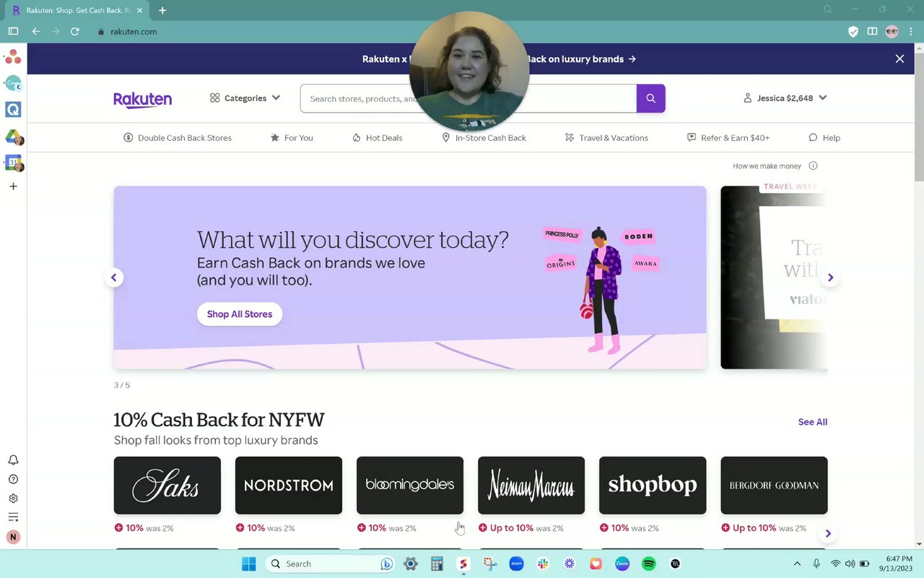Open Zoom from the taskbar

coord(516,564)
